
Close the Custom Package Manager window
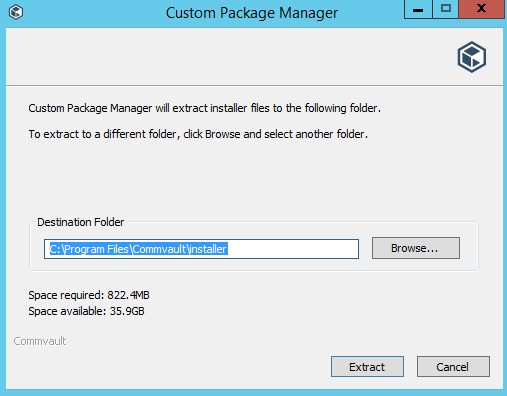(481, 9)
